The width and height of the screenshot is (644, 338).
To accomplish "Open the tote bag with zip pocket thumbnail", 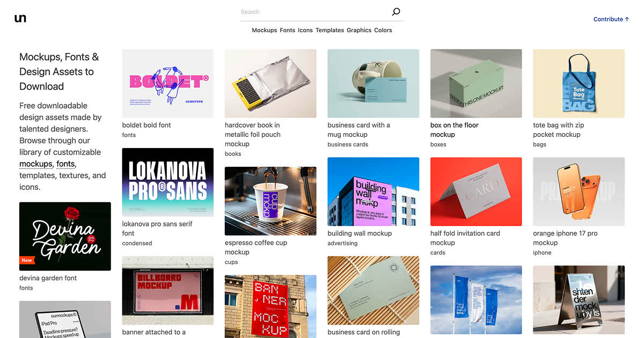I will click(x=579, y=84).
